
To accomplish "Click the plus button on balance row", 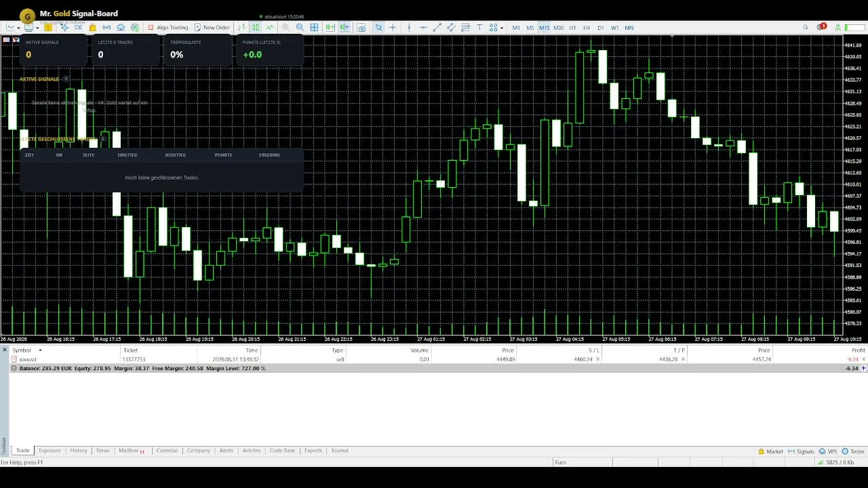I will pyautogui.click(x=864, y=368).
